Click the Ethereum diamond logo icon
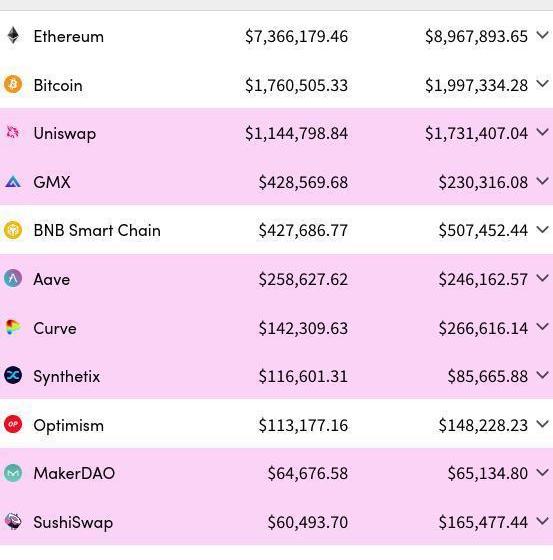 point(13,35)
